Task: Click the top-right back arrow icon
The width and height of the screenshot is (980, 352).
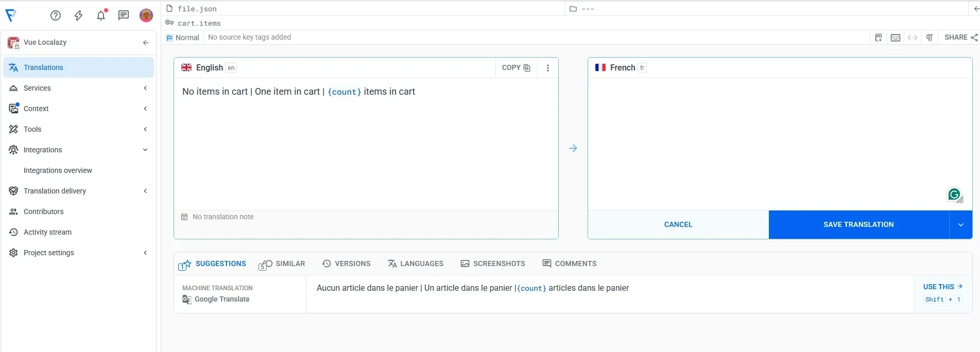Action: 976,9
